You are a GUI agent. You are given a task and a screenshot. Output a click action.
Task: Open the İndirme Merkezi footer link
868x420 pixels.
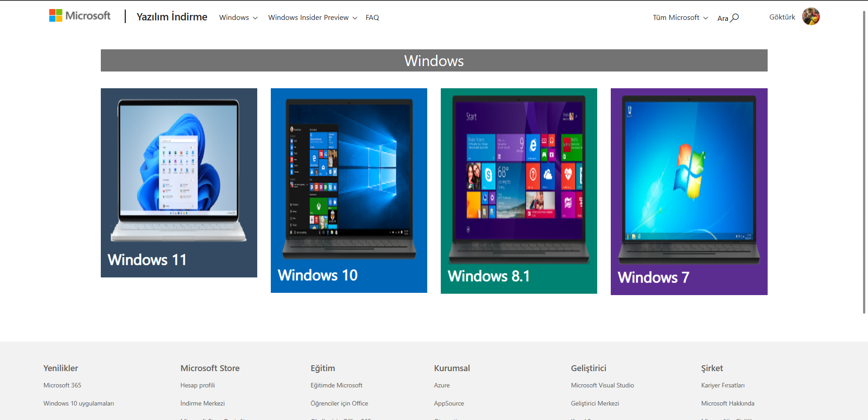coord(203,403)
